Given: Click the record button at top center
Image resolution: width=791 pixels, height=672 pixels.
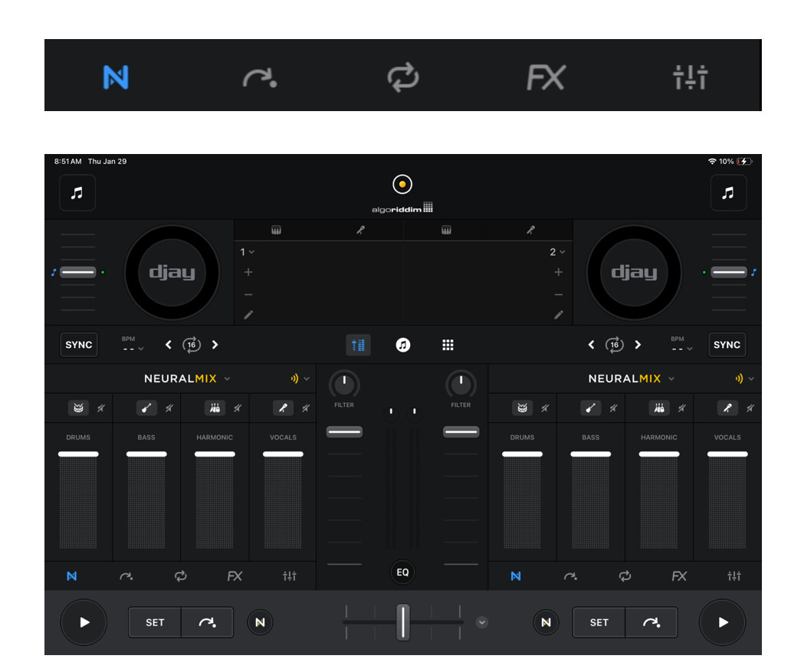Looking at the screenshot, I should (402, 185).
